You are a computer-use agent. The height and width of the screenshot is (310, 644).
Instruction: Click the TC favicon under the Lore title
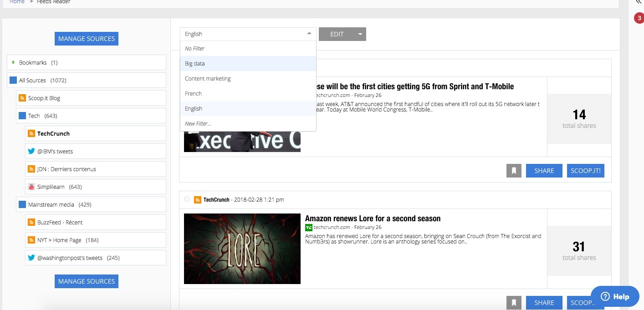tap(309, 227)
